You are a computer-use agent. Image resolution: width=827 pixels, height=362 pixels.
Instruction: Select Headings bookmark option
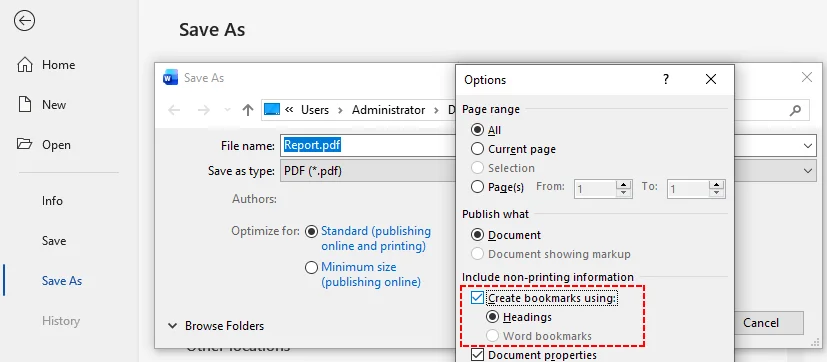(493, 317)
